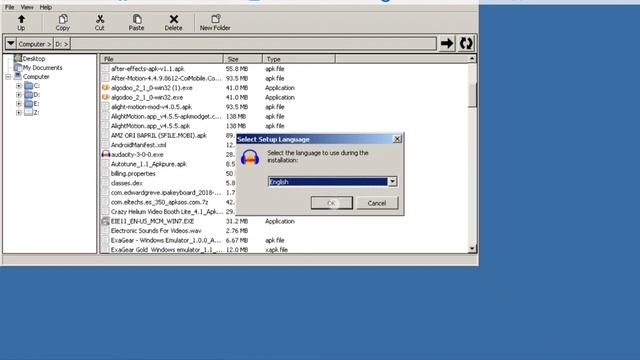Select AMZ ORI 8APRIL (SFILE.MOBI).apk

tap(159, 136)
